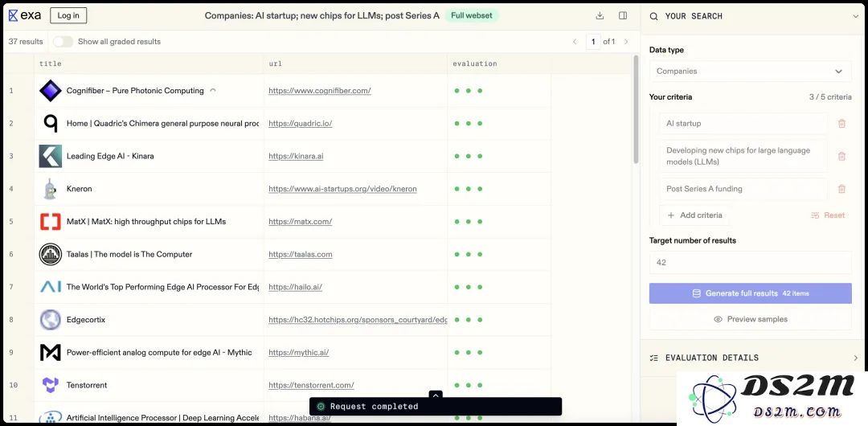Toggle Show all graded results
The height and width of the screenshot is (426, 868).
(63, 42)
